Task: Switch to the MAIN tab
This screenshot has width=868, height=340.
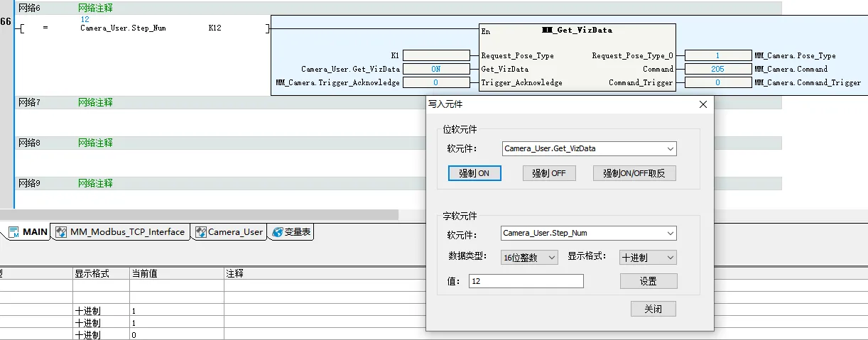Action: point(28,232)
